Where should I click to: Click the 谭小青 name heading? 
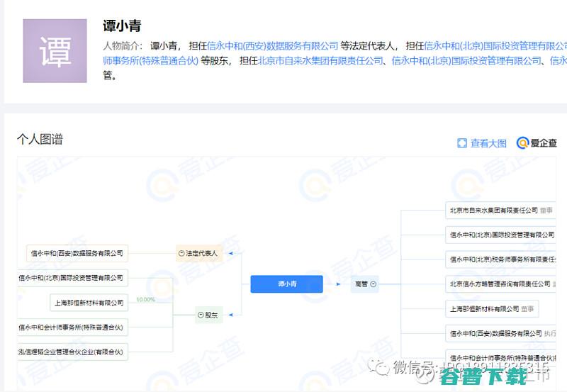coord(122,26)
